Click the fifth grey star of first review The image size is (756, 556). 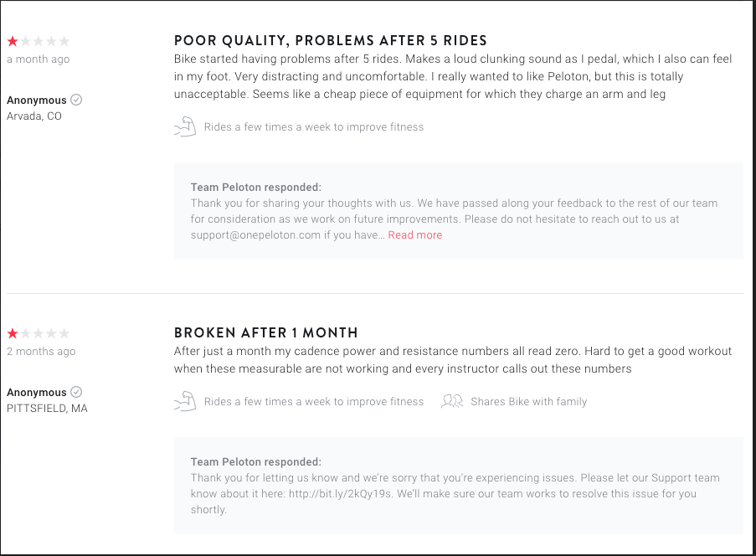click(64, 41)
